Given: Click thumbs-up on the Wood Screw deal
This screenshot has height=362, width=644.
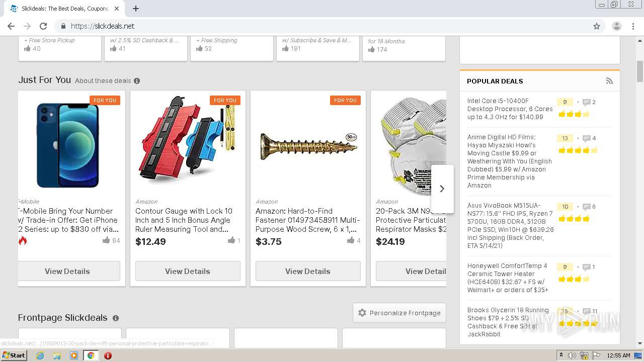Looking at the screenshot, I should coord(350,240).
